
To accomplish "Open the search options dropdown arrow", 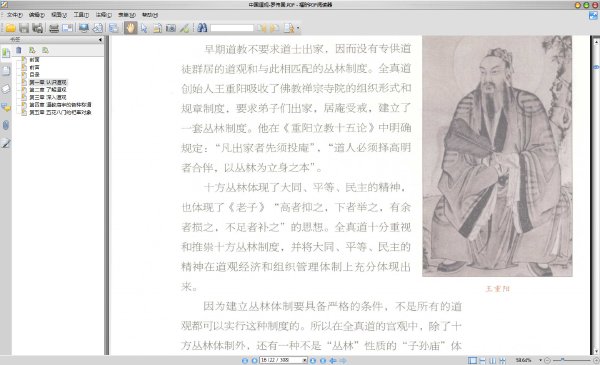I will pyautogui.click(x=298, y=28).
